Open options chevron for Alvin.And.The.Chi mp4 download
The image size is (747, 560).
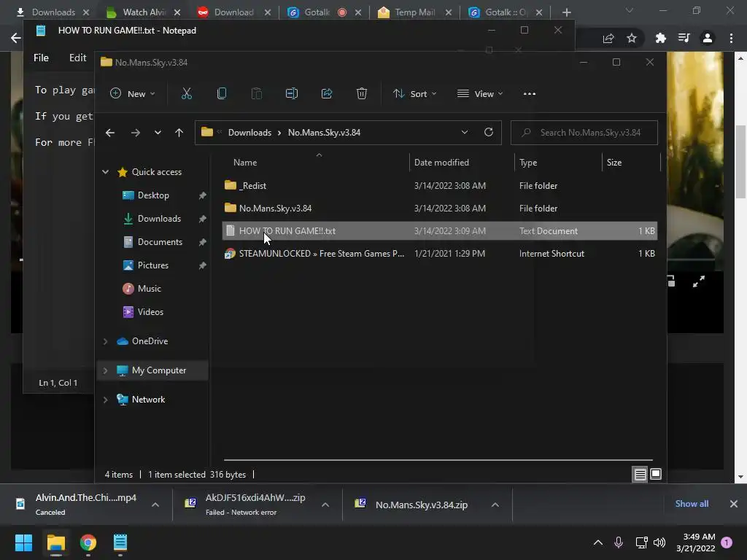point(155,505)
